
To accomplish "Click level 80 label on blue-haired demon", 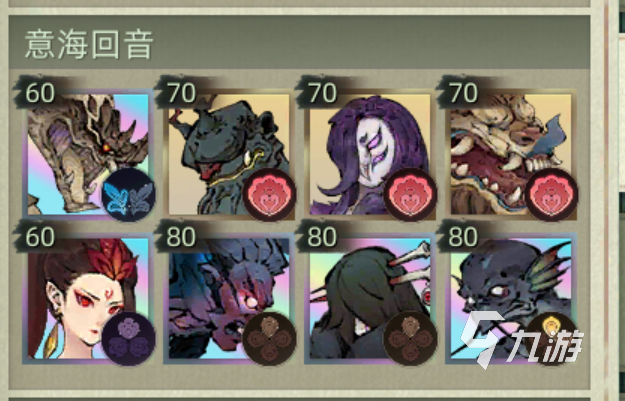I will pos(181,237).
